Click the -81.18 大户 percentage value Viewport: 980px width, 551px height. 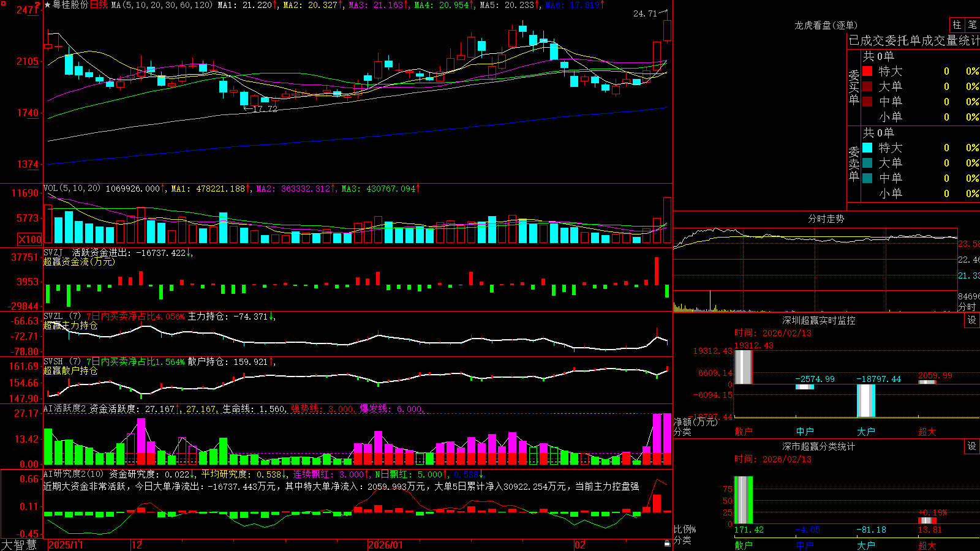click(871, 530)
